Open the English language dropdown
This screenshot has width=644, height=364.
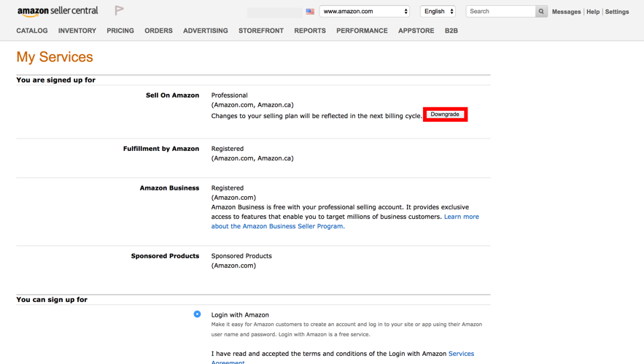438,12
